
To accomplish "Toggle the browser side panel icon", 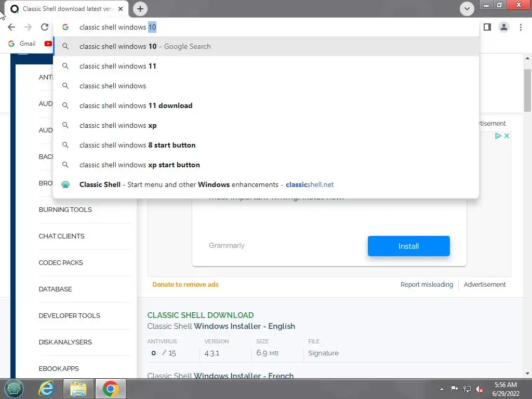I will 487,27.
